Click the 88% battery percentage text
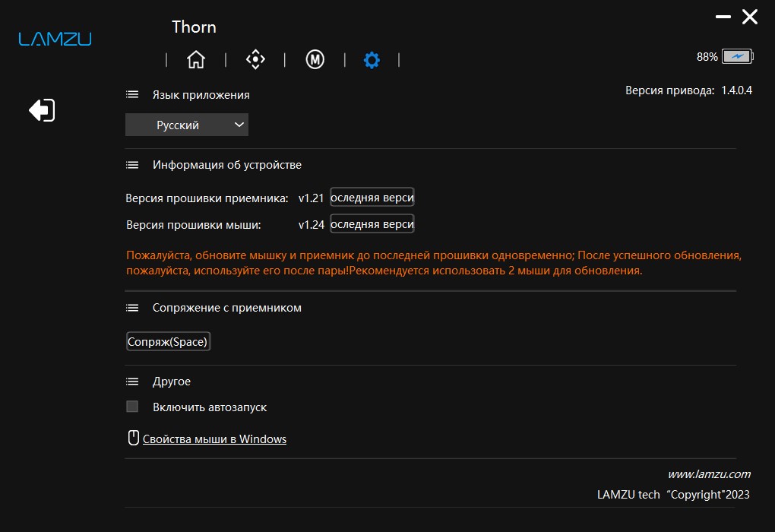 707,57
